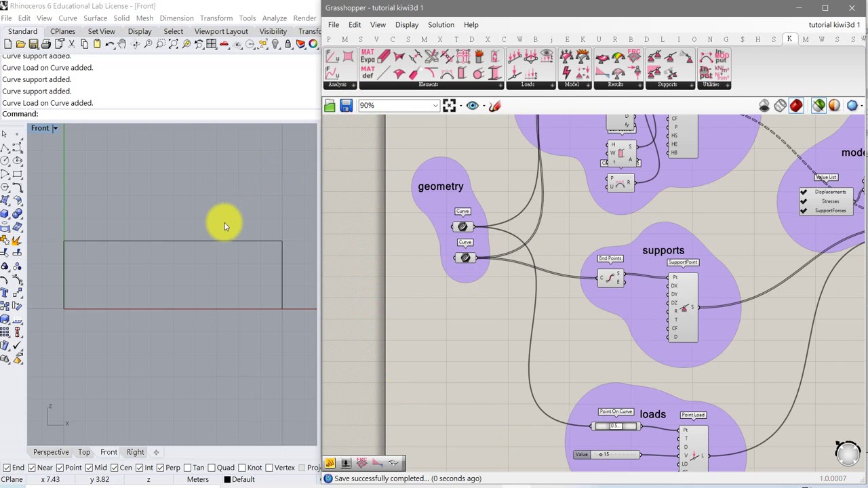
Task: Click the MAT def material component icon
Action: (x=368, y=73)
